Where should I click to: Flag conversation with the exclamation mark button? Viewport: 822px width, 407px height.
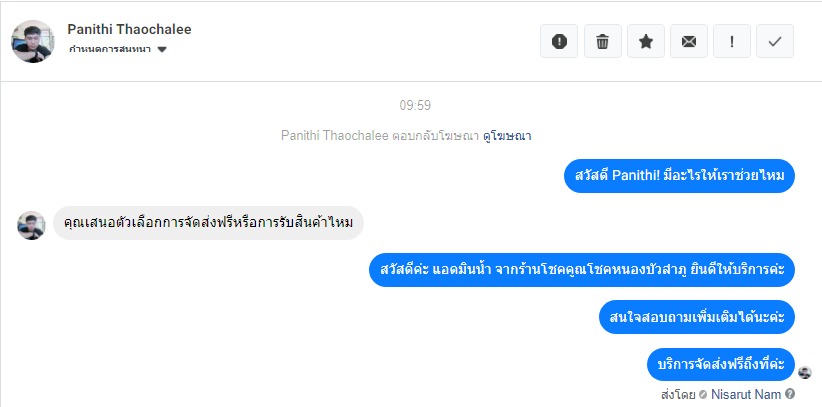[x=732, y=41]
